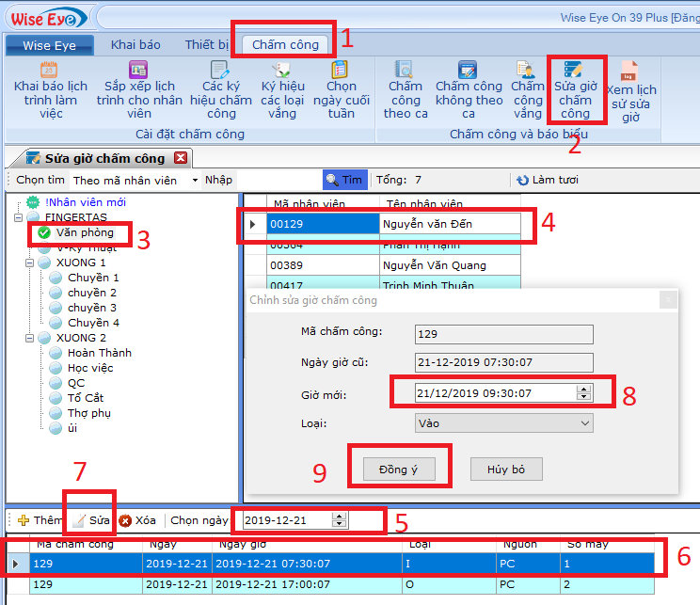Viewport: 700px width, 605px height.
Task: Confirm with the Đồng ý button
Action: [398, 470]
